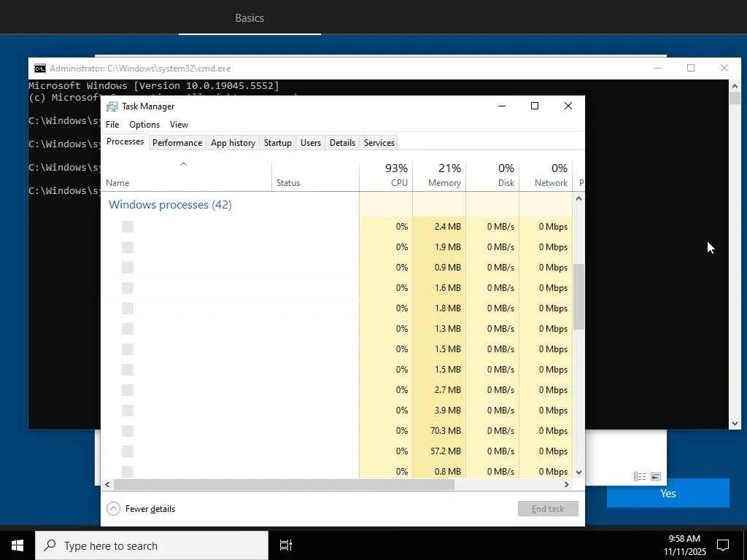747x560 pixels.
Task: Click the process list scroll-down arrow
Action: [578, 472]
